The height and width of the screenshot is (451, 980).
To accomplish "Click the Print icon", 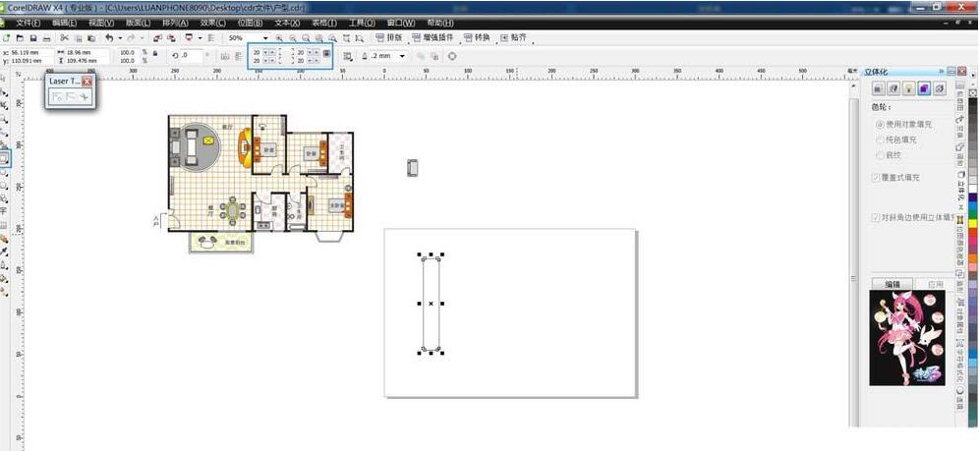I will [47, 38].
